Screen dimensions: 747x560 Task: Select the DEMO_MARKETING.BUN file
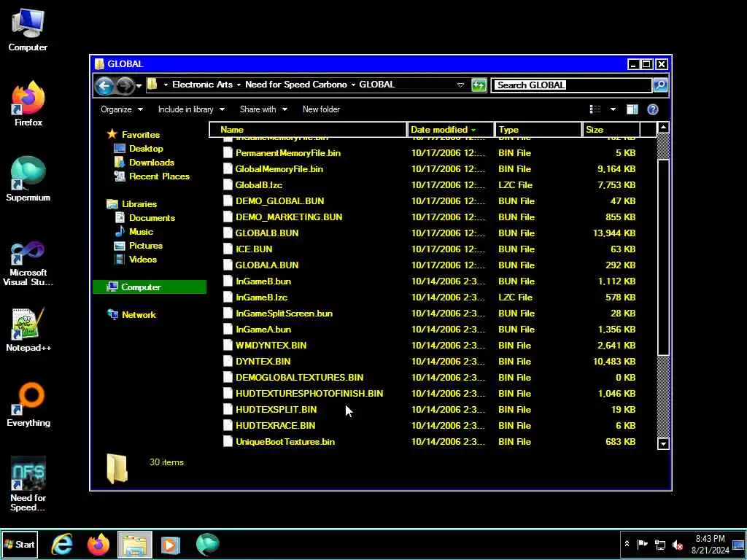(x=289, y=217)
